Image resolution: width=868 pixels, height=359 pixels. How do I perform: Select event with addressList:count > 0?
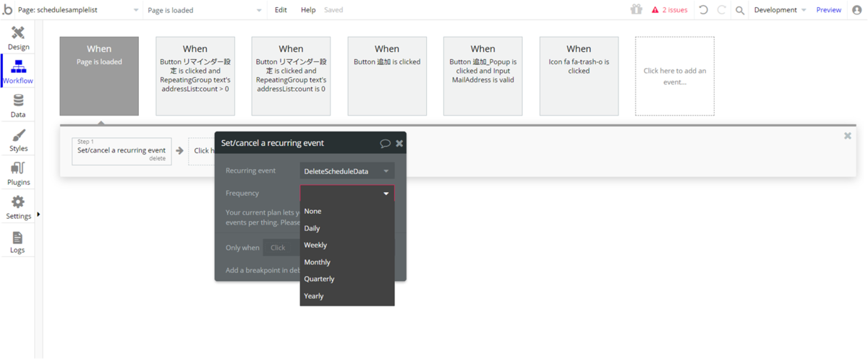pos(195,76)
